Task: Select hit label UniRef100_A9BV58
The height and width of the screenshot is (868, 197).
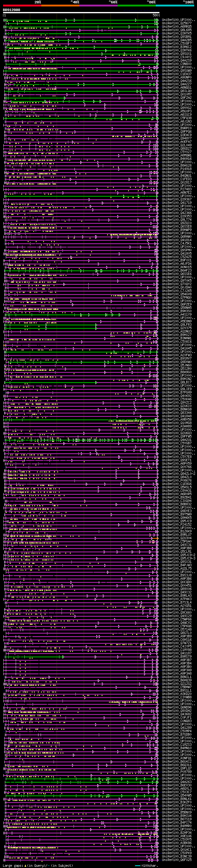Action: (x=177, y=419)
